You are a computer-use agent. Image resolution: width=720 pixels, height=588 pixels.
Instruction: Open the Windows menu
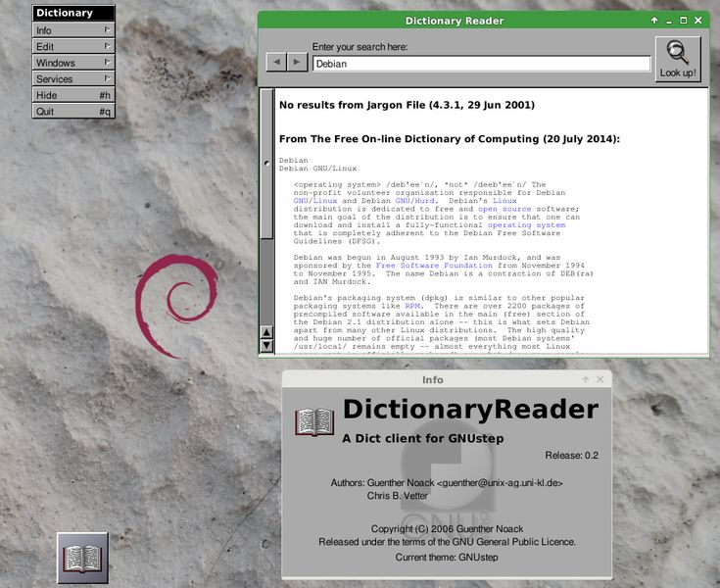pos(73,63)
